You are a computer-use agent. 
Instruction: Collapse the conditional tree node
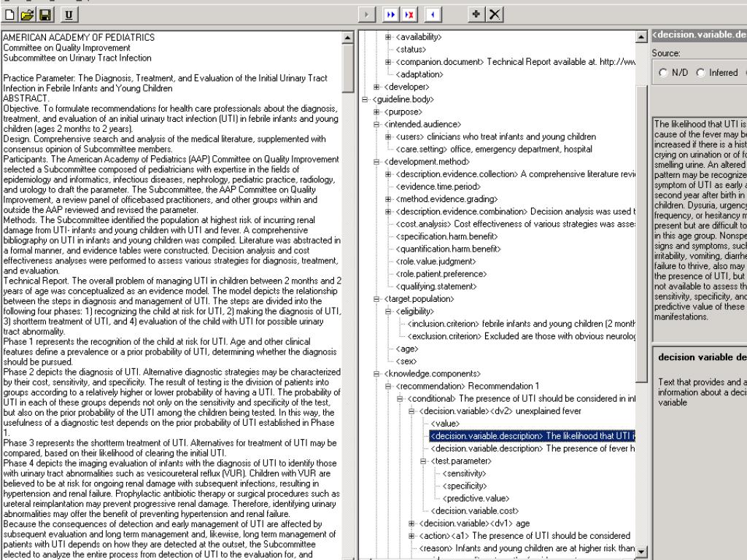[x=400, y=399]
